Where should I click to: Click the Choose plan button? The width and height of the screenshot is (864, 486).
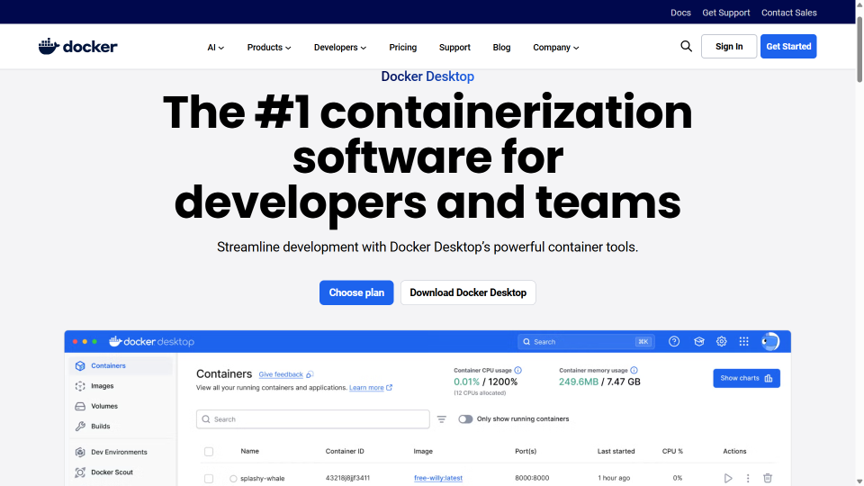[357, 293]
